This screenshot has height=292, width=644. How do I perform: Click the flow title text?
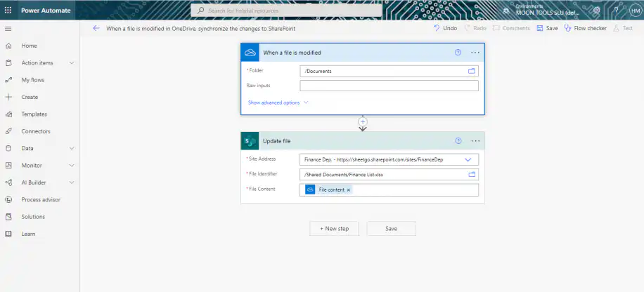[201, 29]
